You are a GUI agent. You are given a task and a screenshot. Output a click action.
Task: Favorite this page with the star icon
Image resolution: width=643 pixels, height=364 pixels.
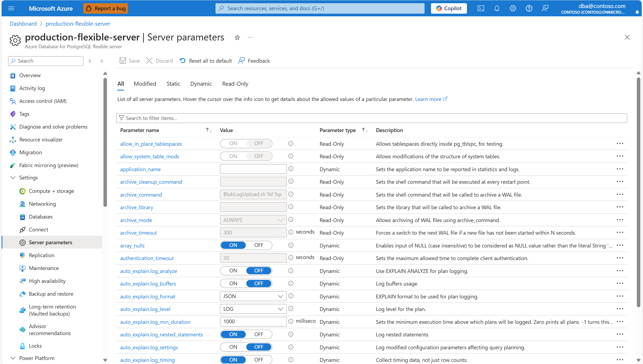pyautogui.click(x=237, y=37)
